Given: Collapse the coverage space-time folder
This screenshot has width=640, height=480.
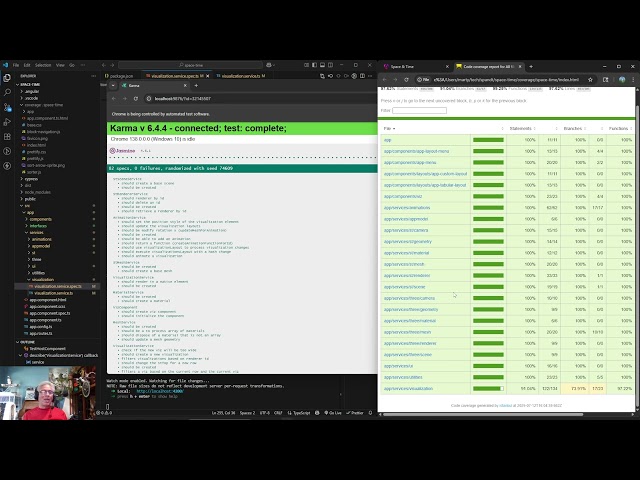Looking at the screenshot, I should point(44,105).
